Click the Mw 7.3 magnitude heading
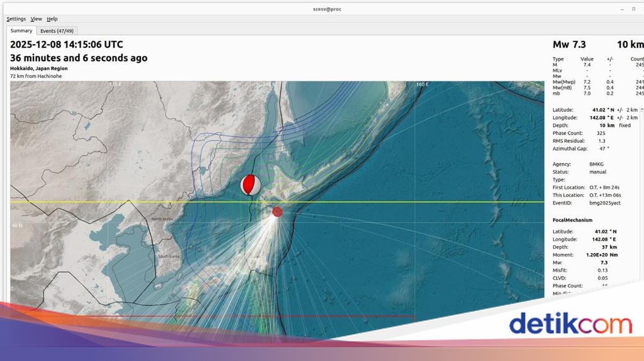The height and width of the screenshot is (361, 644). [569, 45]
